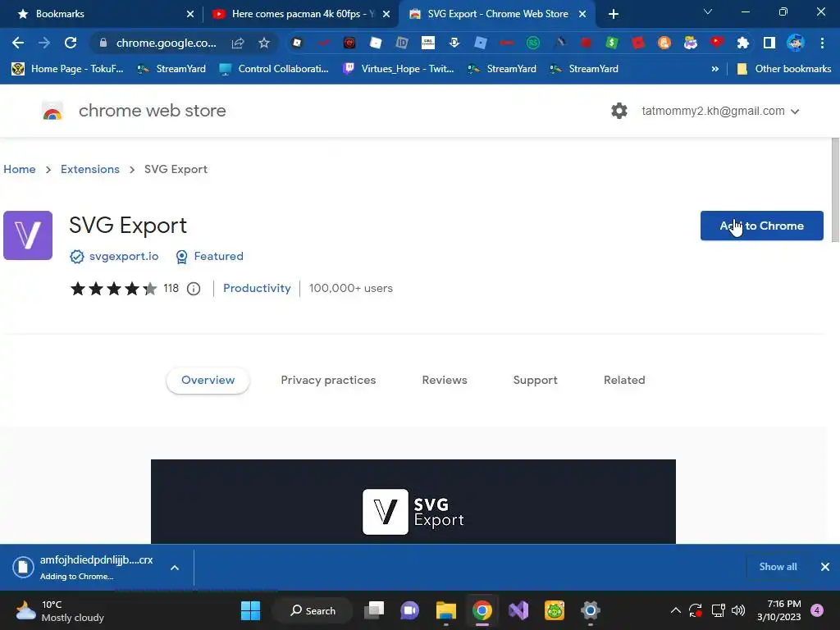The height and width of the screenshot is (630, 840).
Task: Open the Virtues_Hope Twitch bookmark
Action: click(x=398, y=69)
